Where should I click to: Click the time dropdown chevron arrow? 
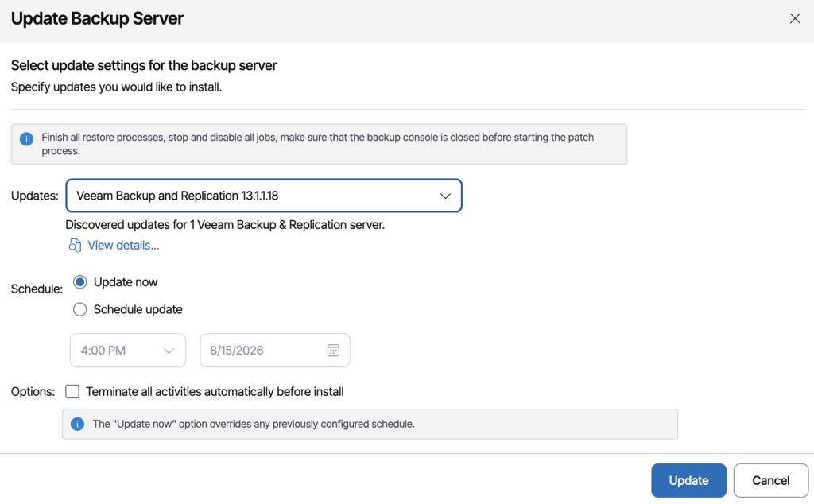tap(169, 351)
